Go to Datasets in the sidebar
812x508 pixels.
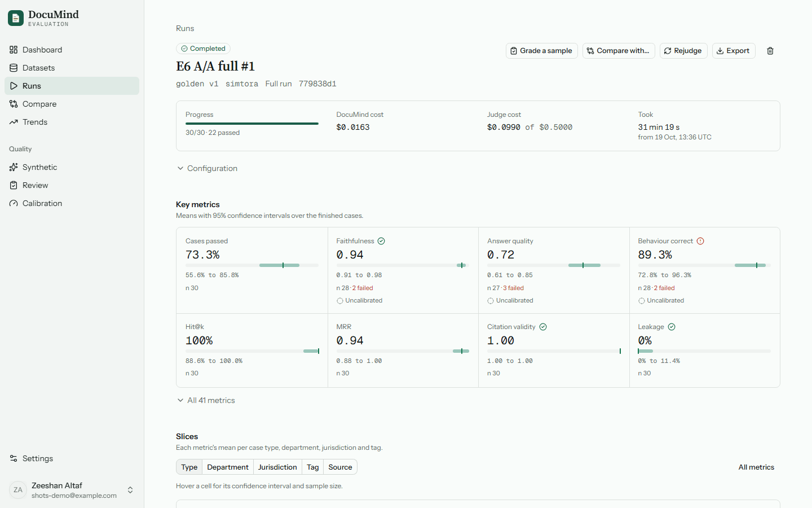tap(72, 68)
